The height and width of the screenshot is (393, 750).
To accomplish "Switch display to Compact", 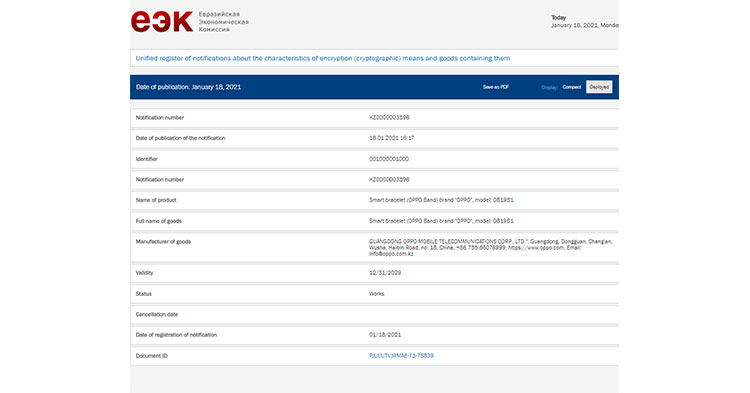I will [x=572, y=87].
